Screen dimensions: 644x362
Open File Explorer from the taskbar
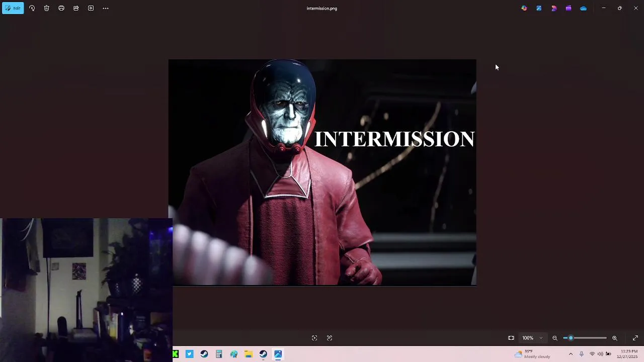point(249,354)
